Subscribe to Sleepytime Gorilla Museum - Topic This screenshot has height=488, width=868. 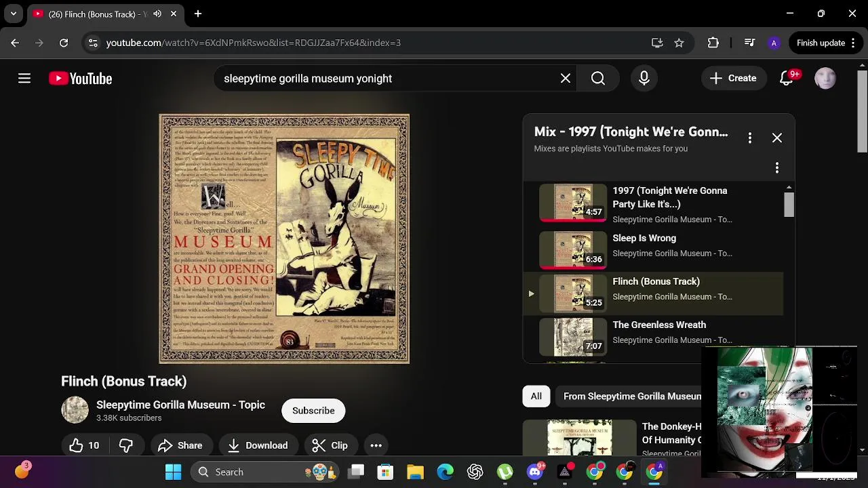[x=313, y=411]
